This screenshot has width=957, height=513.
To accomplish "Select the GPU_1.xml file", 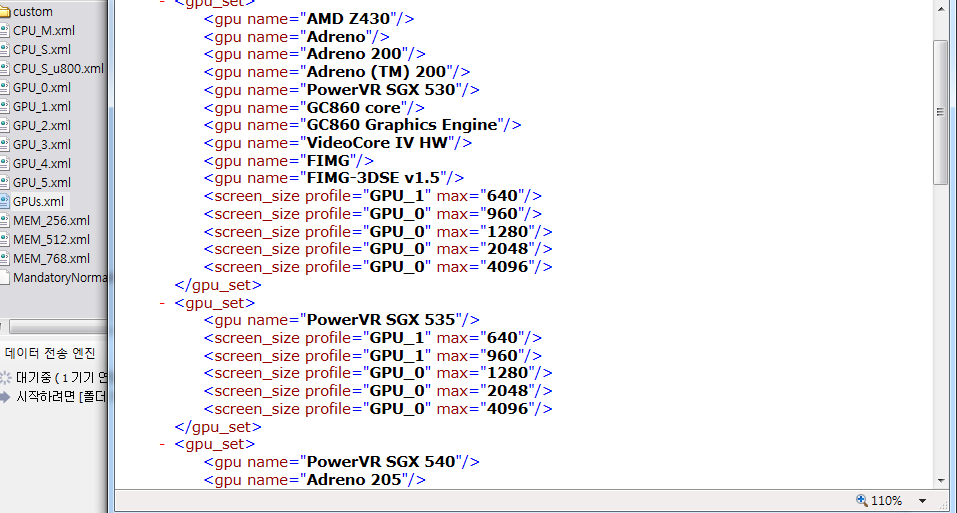I will pos(42,106).
